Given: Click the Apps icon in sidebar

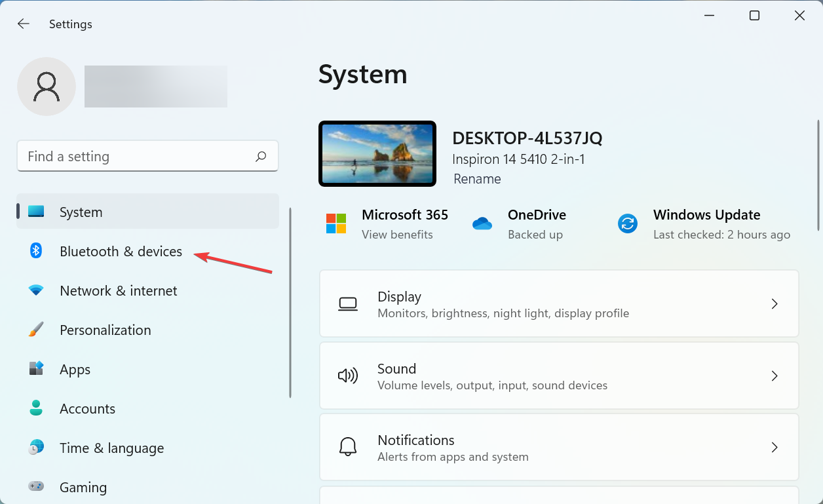Looking at the screenshot, I should pyautogui.click(x=36, y=368).
